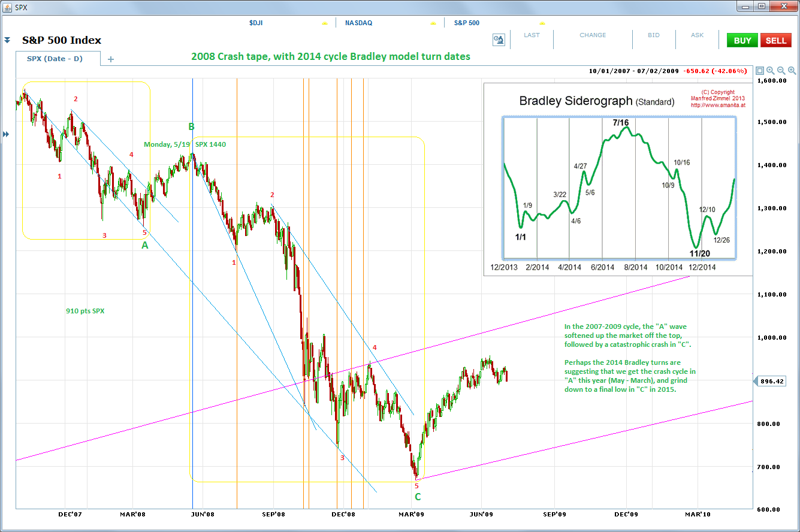Click the date range 10/01/2007 - 07/02/2009

click(634, 71)
